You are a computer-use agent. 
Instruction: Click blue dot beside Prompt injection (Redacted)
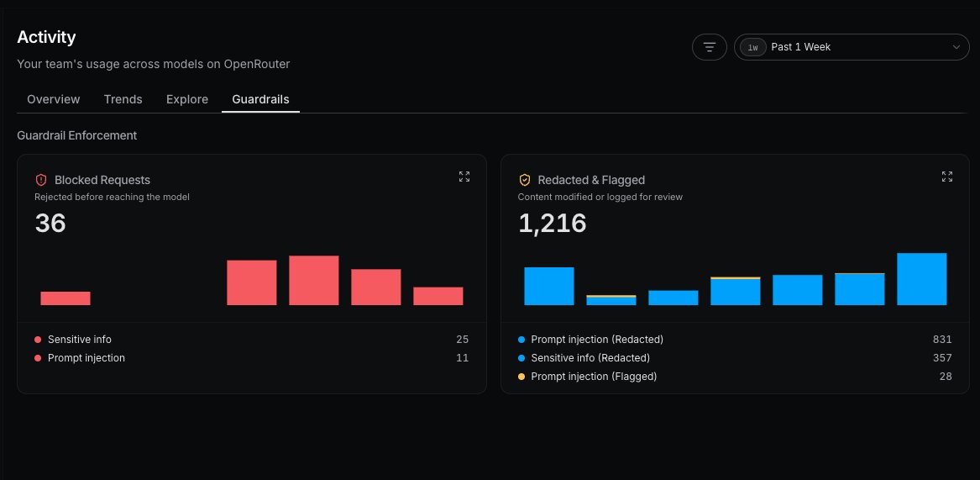[521, 340]
